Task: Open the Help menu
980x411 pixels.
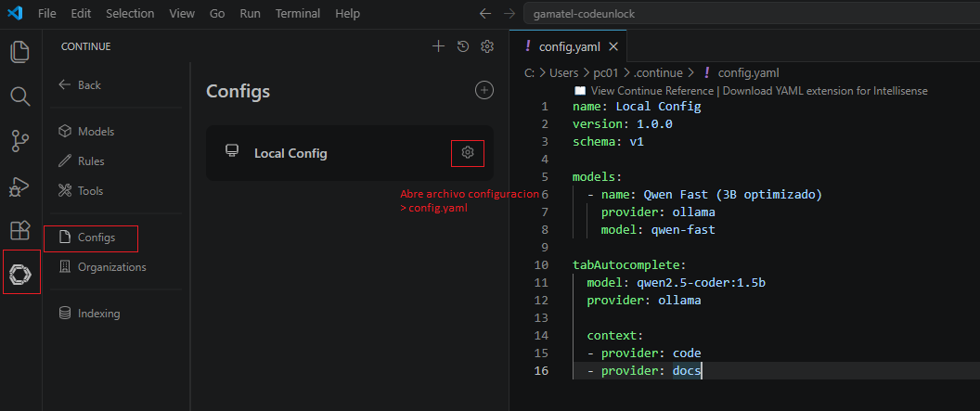Action: pos(347,13)
